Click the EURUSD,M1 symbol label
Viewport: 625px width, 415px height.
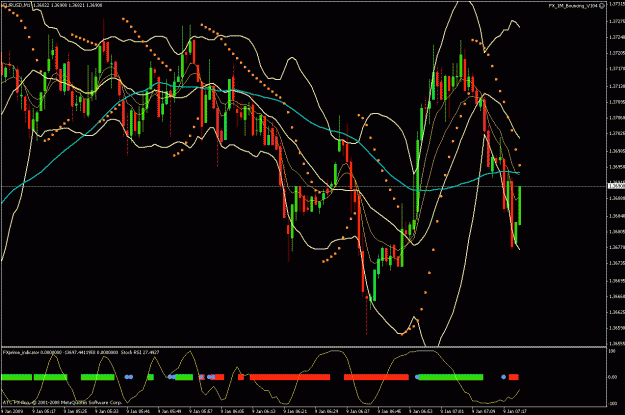point(16,6)
